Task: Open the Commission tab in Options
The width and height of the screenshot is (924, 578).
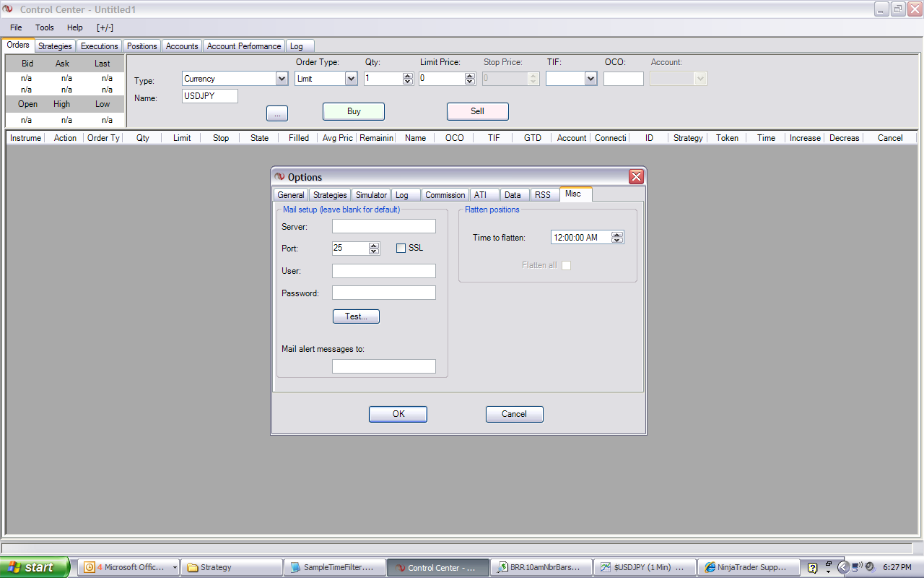Action: click(445, 195)
